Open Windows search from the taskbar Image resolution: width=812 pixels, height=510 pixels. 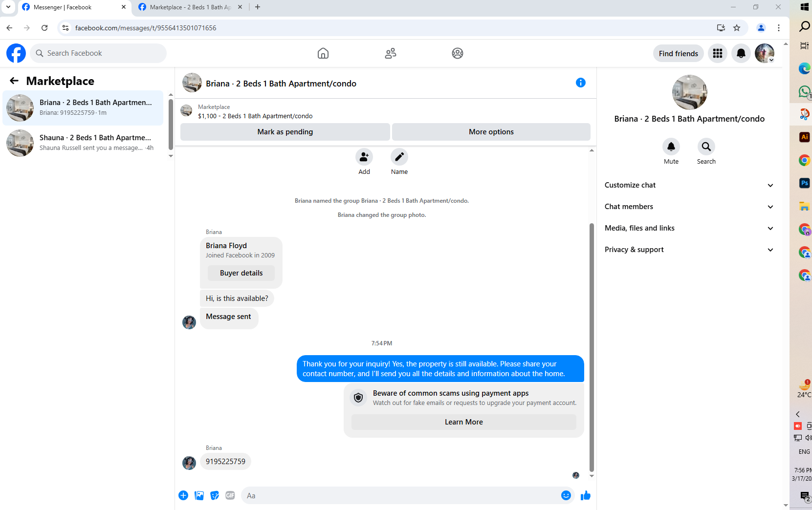click(805, 26)
